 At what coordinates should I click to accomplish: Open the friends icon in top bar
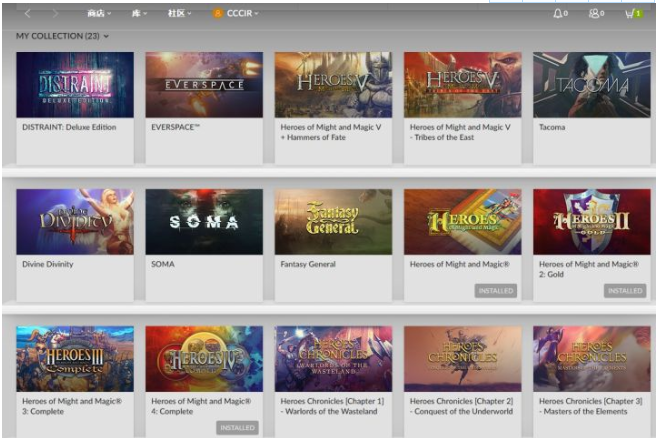595,13
